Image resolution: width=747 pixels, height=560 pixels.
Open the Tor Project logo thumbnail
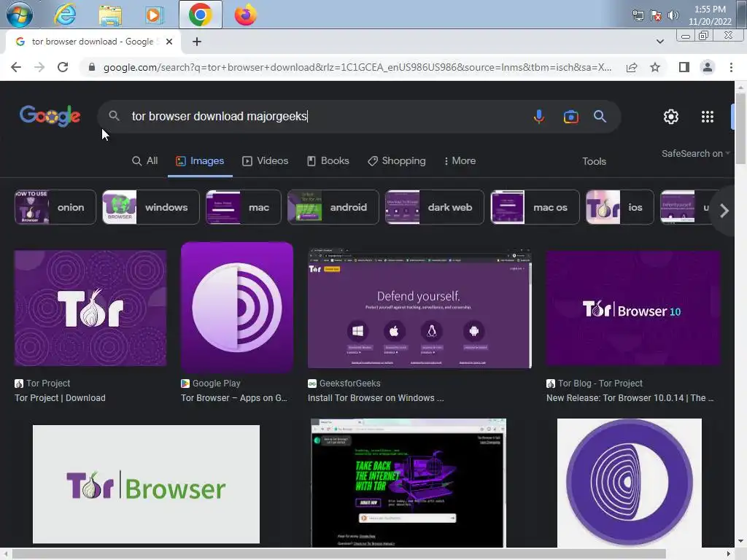[90, 308]
